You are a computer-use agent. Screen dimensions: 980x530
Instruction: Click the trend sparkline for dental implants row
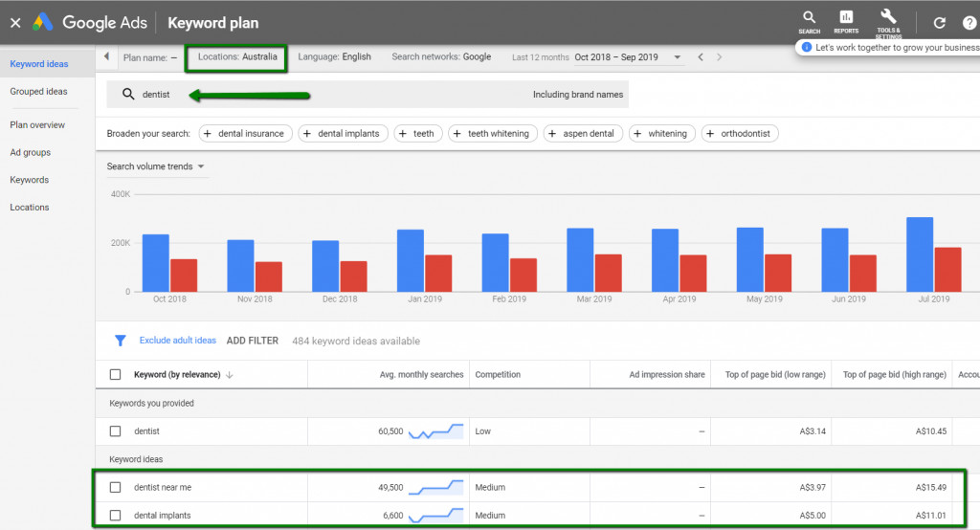coord(435,516)
